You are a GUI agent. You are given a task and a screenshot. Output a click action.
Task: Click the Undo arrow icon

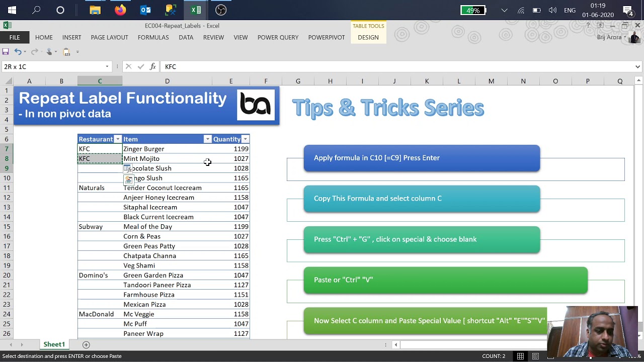pyautogui.click(x=18, y=52)
